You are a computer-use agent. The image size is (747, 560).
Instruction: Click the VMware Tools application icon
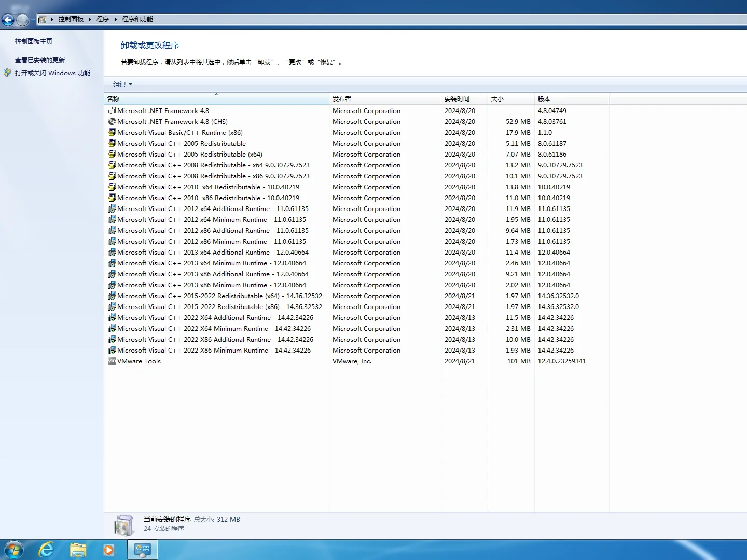tap(112, 361)
